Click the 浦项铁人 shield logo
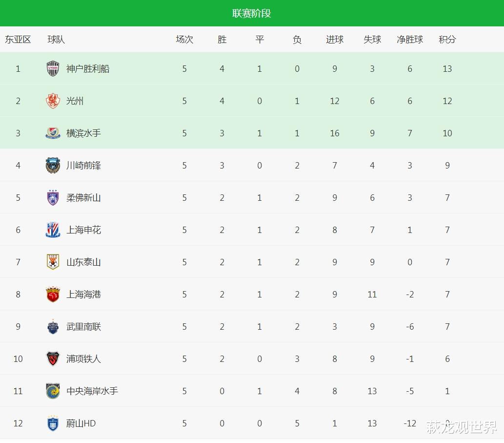504x443 pixels. [53, 359]
